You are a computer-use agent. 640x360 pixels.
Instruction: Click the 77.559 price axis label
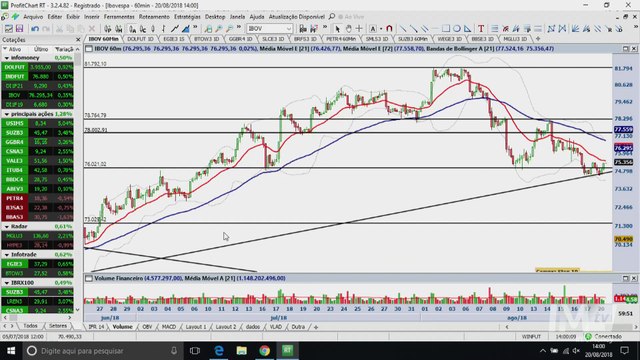pyautogui.click(x=623, y=129)
